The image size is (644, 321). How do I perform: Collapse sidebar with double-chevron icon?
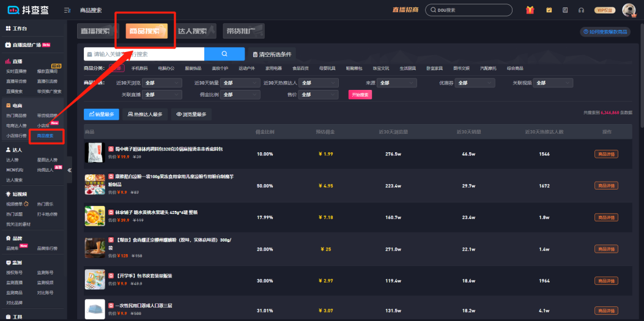click(69, 170)
